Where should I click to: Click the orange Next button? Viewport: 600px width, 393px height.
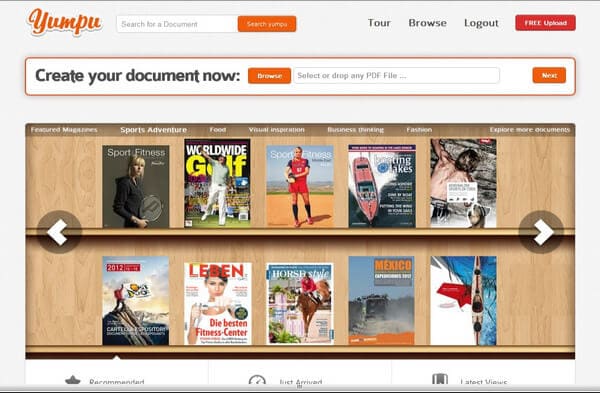(x=549, y=75)
